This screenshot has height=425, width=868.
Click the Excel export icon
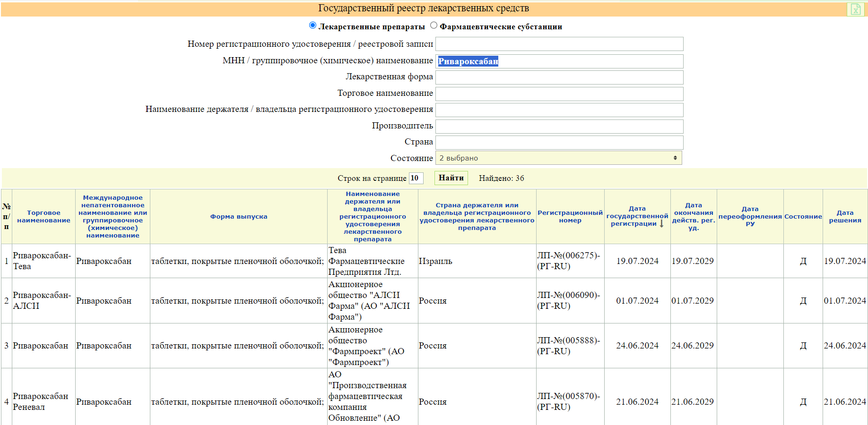click(x=856, y=9)
